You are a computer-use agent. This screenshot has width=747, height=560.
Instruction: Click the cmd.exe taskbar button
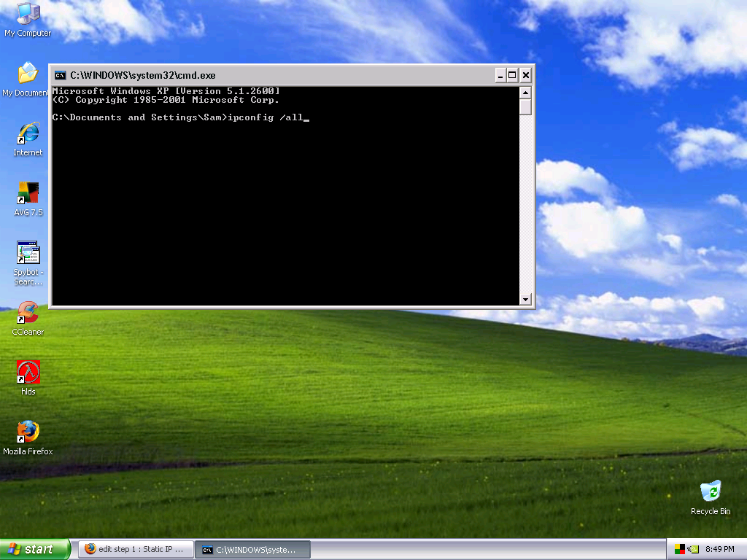pyautogui.click(x=253, y=550)
